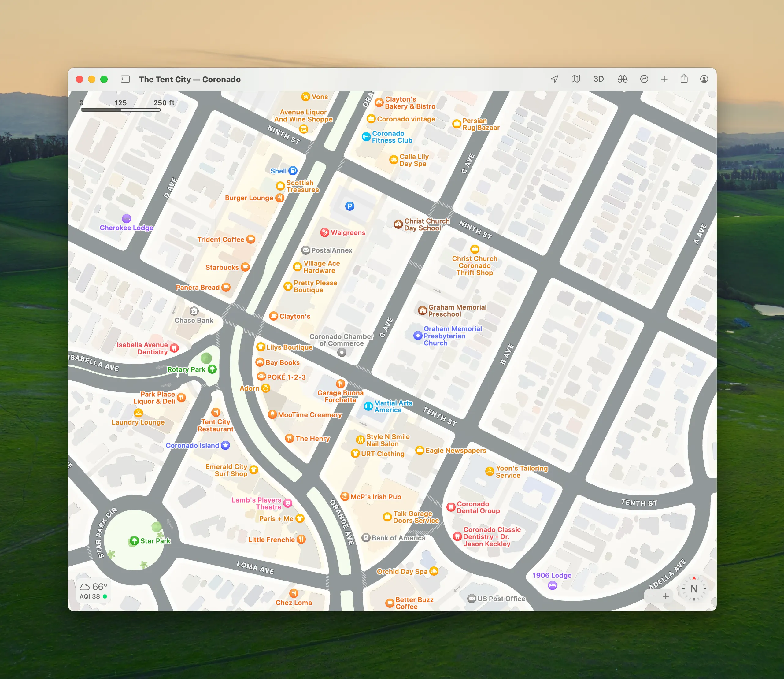784x679 pixels.
Task: Click the directions icon in toolbar
Action: tap(644, 79)
